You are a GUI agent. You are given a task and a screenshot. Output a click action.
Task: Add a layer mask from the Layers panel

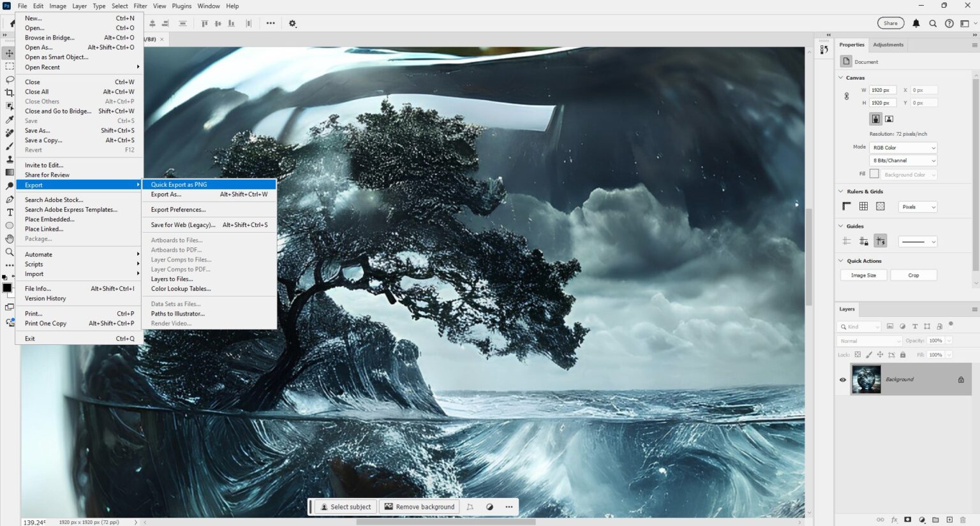pyautogui.click(x=907, y=520)
